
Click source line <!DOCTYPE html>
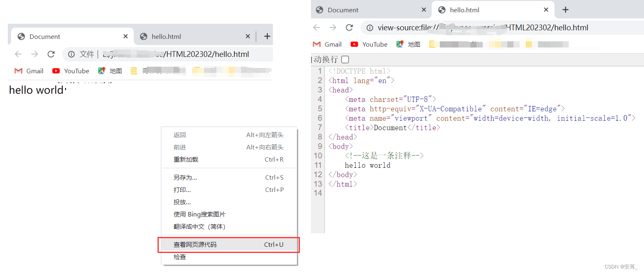[x=359, y=71]
